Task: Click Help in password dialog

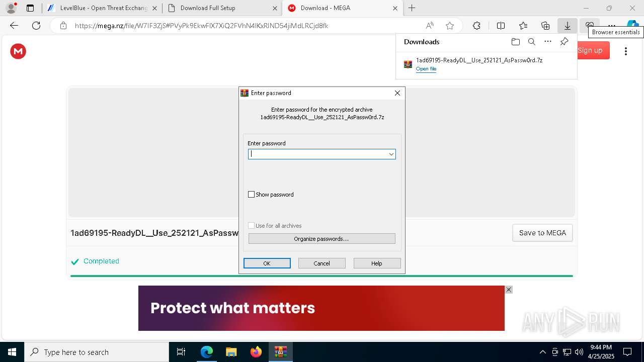Action: pyautogui.click(x=377, y=263)
